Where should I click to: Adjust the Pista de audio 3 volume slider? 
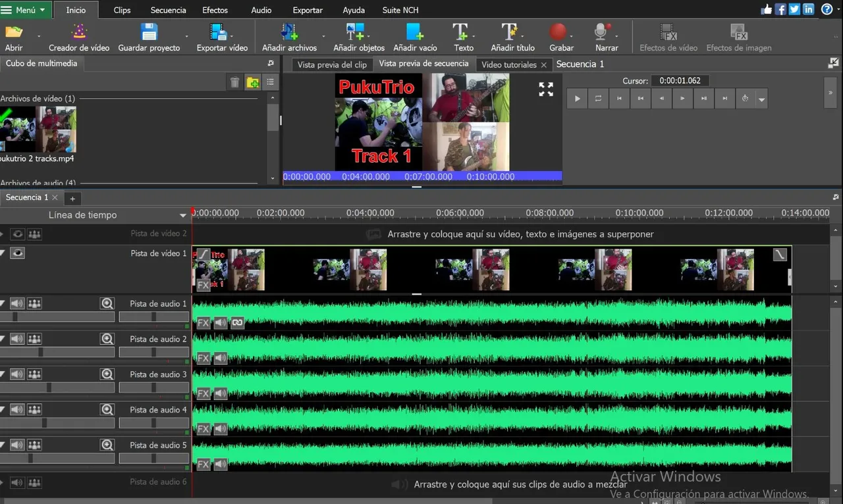click(x=57, y=388)
